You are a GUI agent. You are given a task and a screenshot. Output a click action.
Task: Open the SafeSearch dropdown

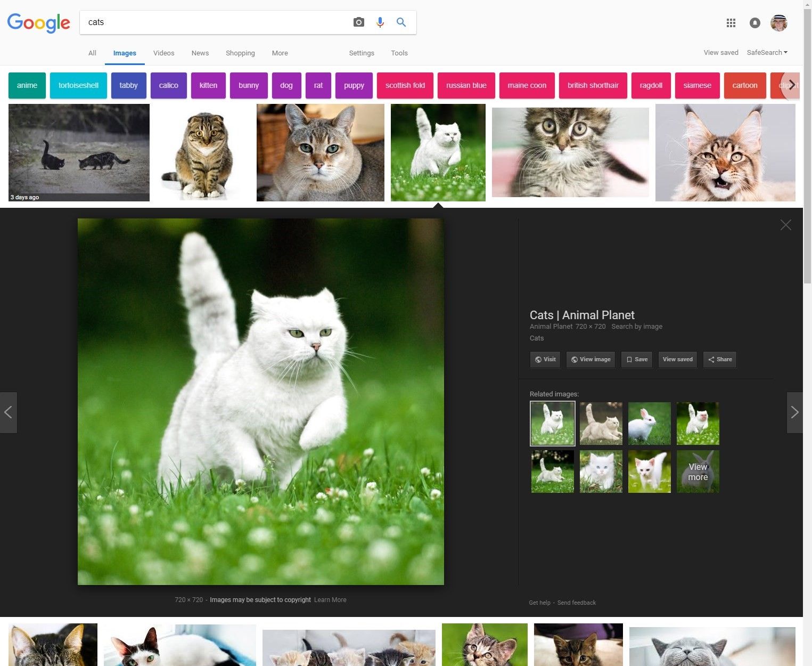pyautogui.click(x=766, y=52)
